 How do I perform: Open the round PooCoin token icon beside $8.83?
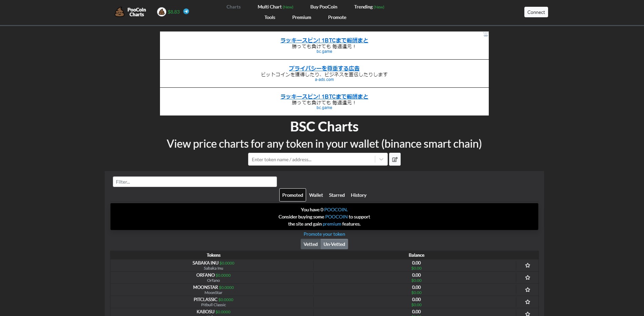[162, 12]
